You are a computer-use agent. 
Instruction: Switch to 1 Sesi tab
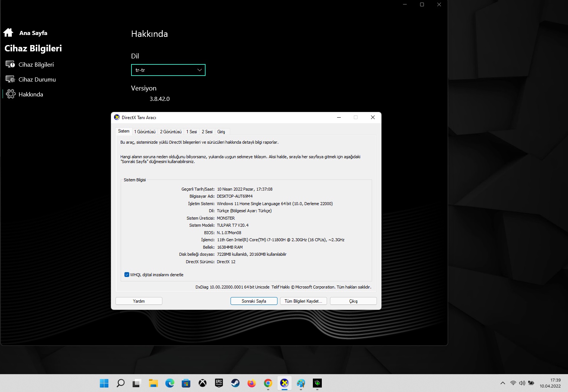tap(191, 132)
